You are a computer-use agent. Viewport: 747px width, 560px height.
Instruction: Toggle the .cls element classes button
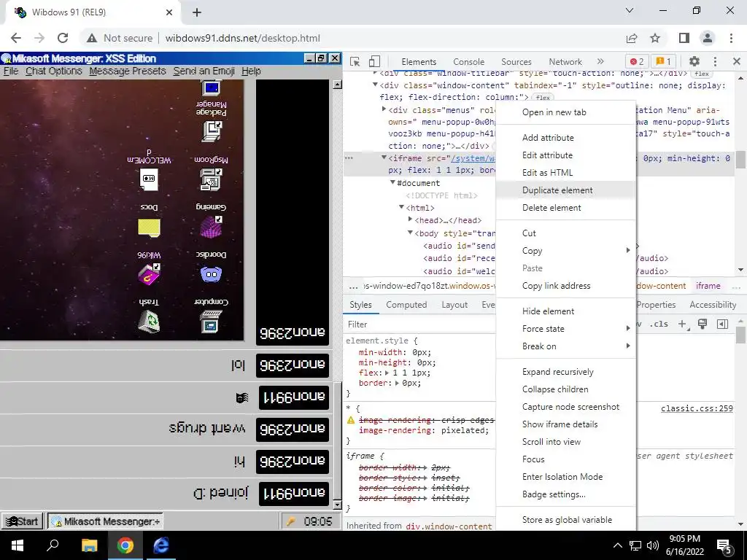pyautogui.click(x=659, y=324)
